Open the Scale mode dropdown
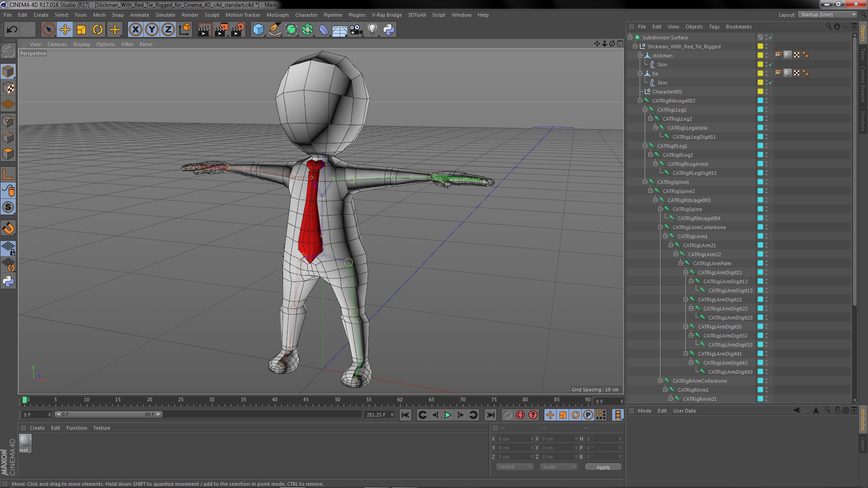This screenshot has height=488, width=868. [559, 467]
